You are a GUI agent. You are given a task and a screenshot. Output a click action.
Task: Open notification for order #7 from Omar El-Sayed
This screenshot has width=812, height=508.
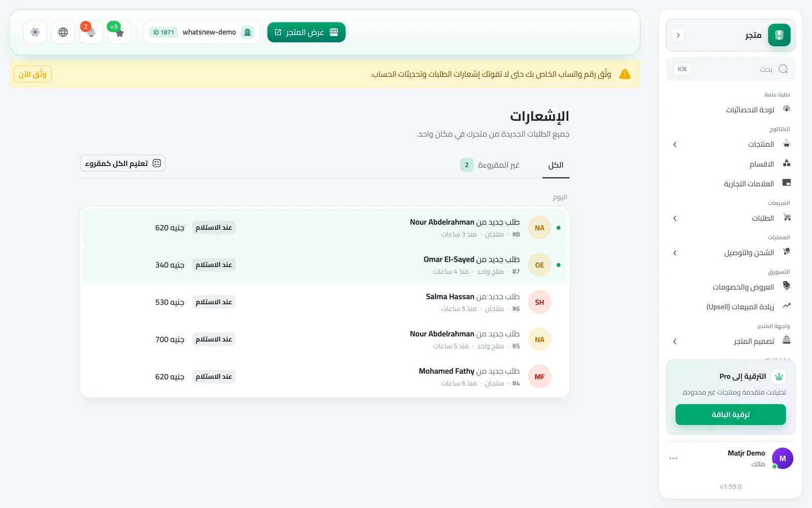pos(325,265)
